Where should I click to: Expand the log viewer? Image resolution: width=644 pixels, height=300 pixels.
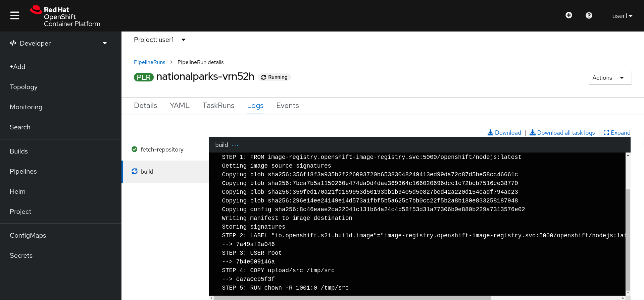click(617, 133)
